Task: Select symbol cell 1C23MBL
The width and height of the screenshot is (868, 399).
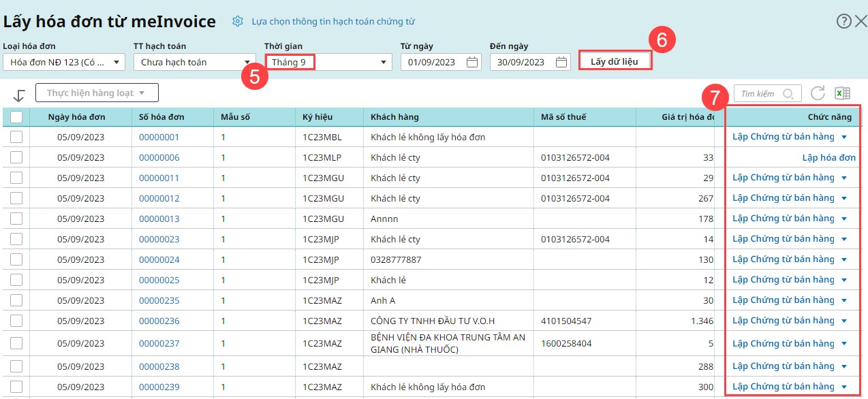Action: 322,137
